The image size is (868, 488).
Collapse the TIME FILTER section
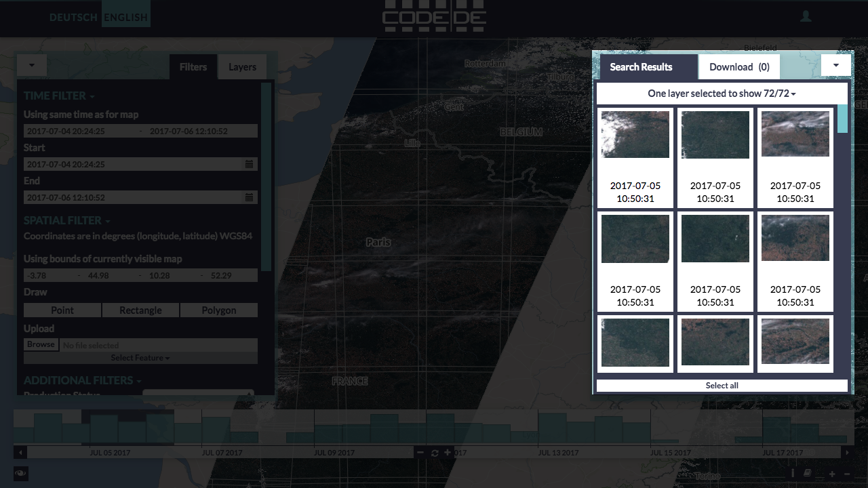tap(59, 96)
